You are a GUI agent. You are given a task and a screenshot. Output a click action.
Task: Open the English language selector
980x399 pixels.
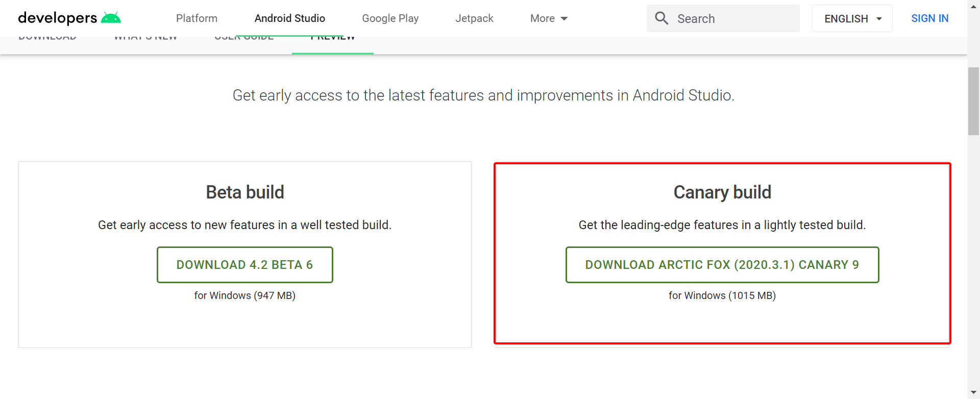click(x=852, y=18)
